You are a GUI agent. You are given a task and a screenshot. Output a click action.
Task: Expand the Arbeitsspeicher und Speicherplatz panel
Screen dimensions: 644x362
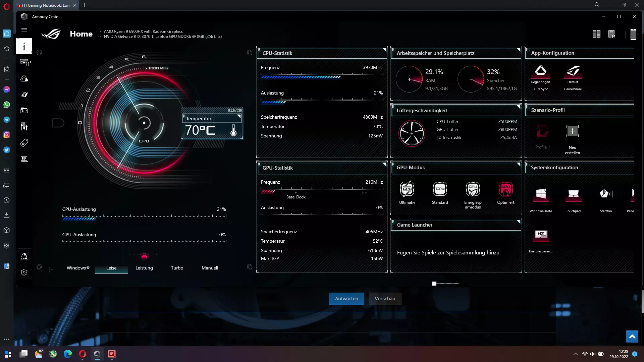(x=519, y=50)
